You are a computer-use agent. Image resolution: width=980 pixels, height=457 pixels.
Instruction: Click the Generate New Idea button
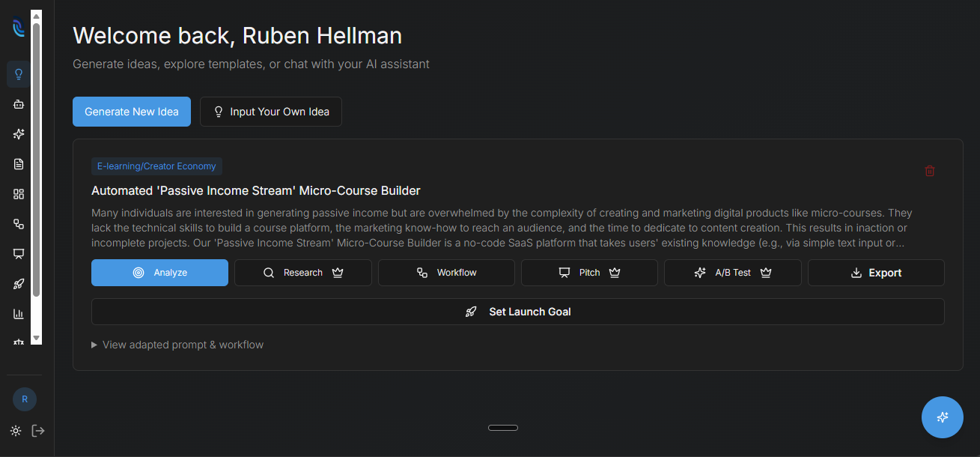131,111
